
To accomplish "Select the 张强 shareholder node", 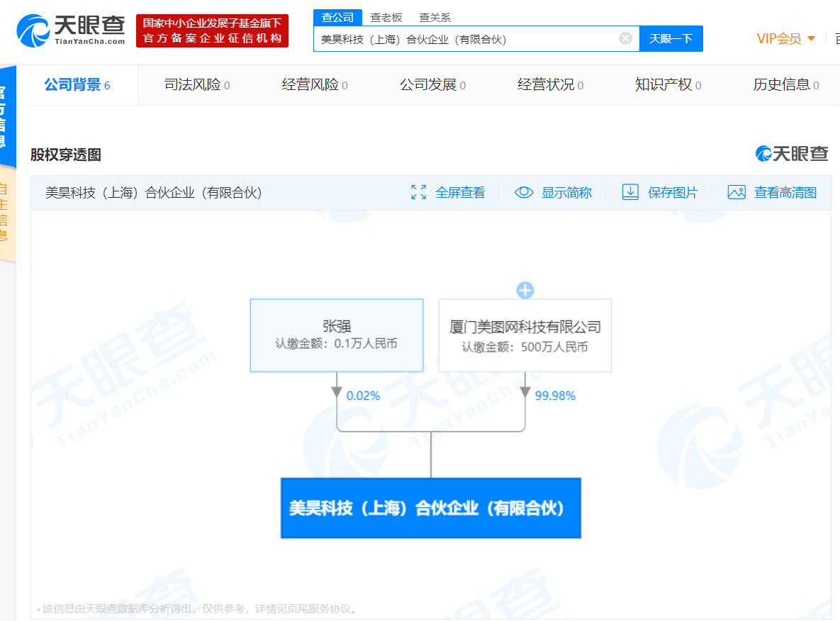I will pyautogui.click(x=337, y=335).
